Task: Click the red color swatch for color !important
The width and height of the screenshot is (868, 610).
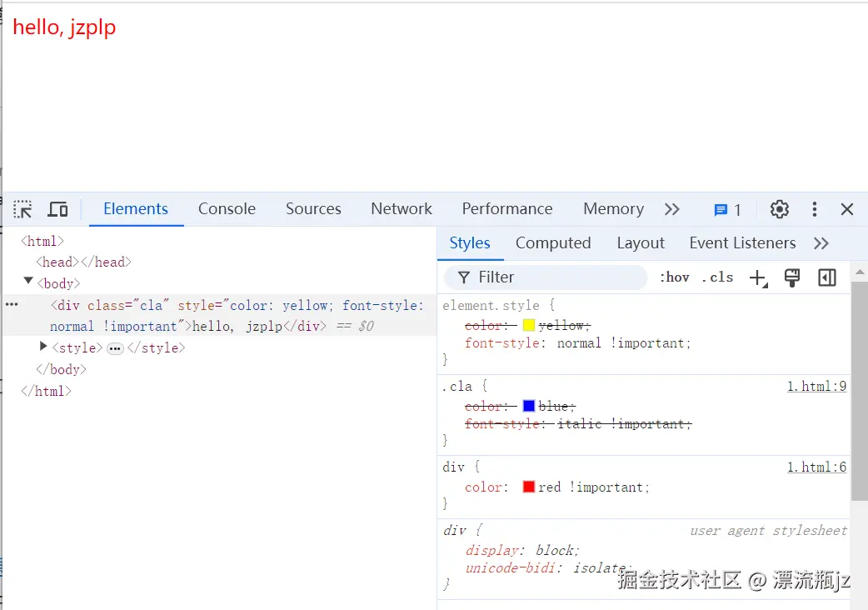Action: pyautogui.click(x=528, y=487)
